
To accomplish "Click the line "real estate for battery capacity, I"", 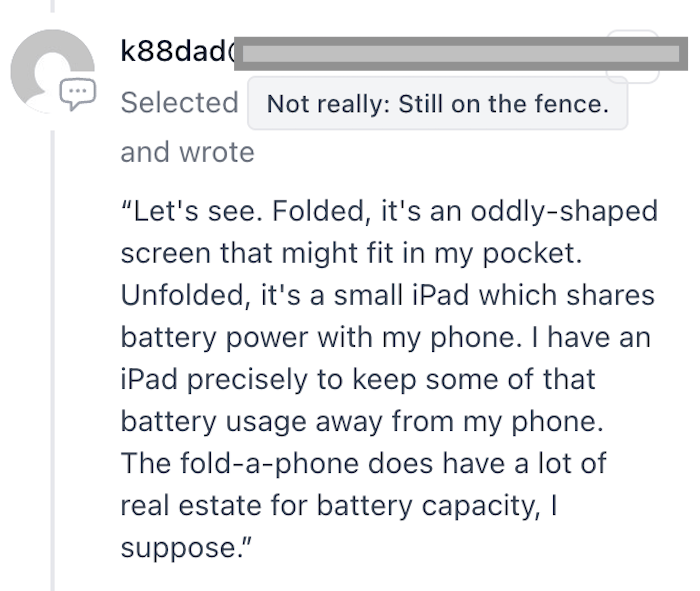I will coord(339,505).
